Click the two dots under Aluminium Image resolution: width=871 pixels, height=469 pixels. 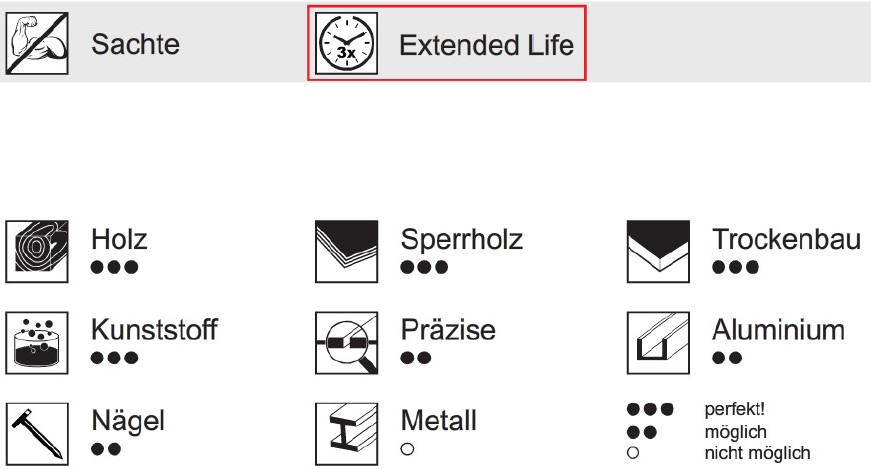pos(727,358)
